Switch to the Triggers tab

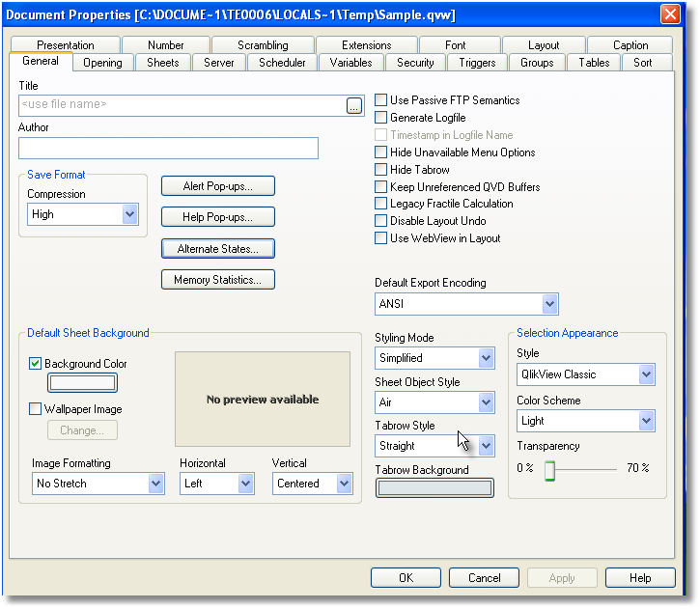point(477,63)
